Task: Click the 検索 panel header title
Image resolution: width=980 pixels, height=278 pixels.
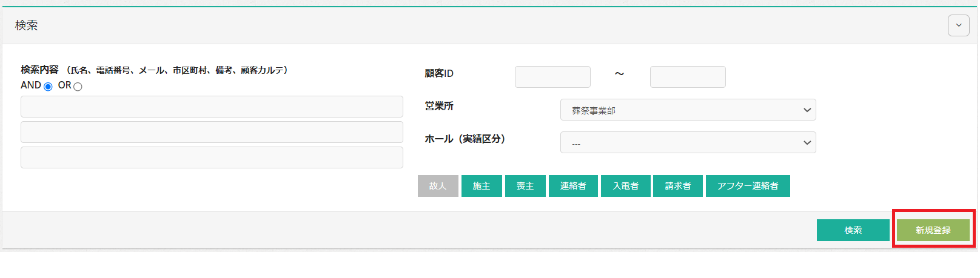Action: (27, 25)
